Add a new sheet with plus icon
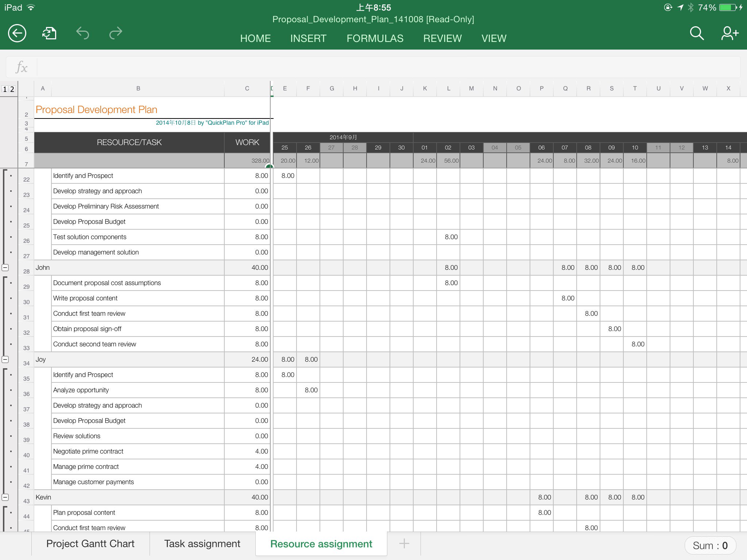747x560 pixels. click(x=404, y=544)
